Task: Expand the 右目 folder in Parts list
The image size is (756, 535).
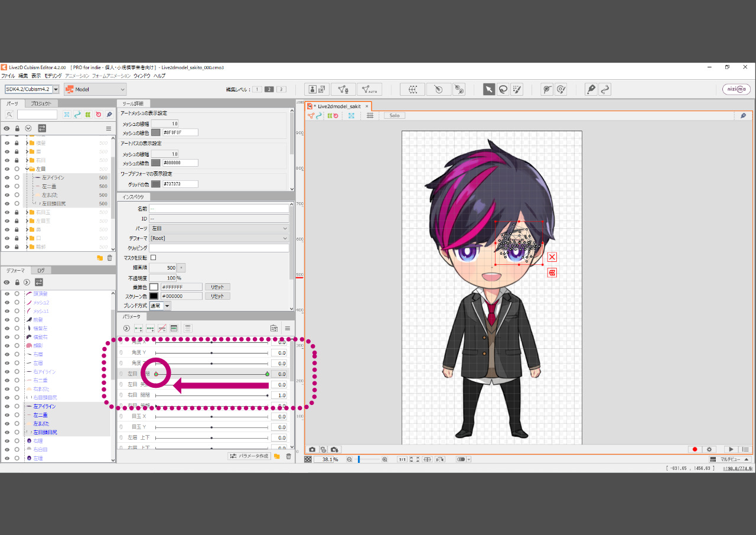Action: 27,160
